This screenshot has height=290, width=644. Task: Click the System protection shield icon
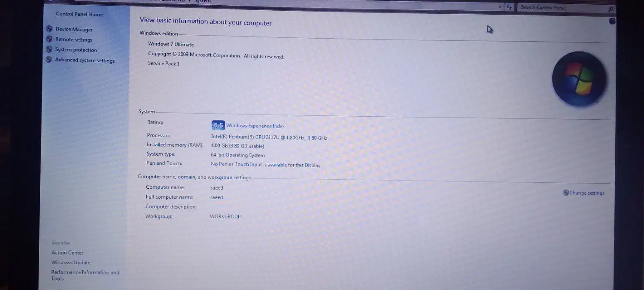[x=49, y=49]
